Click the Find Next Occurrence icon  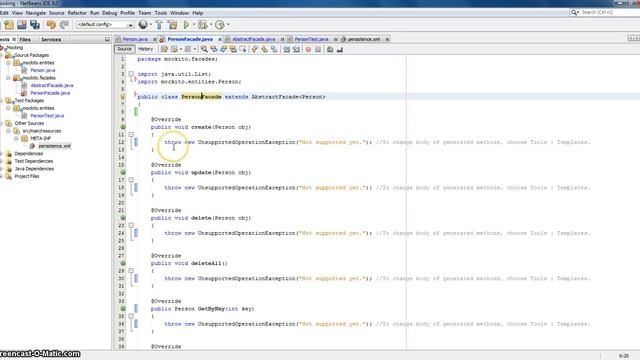223,49
